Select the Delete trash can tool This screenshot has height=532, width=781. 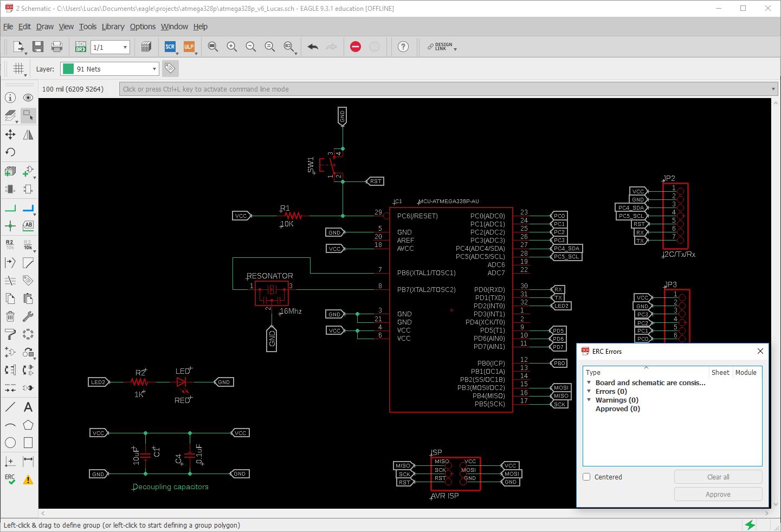click(10, 317)
